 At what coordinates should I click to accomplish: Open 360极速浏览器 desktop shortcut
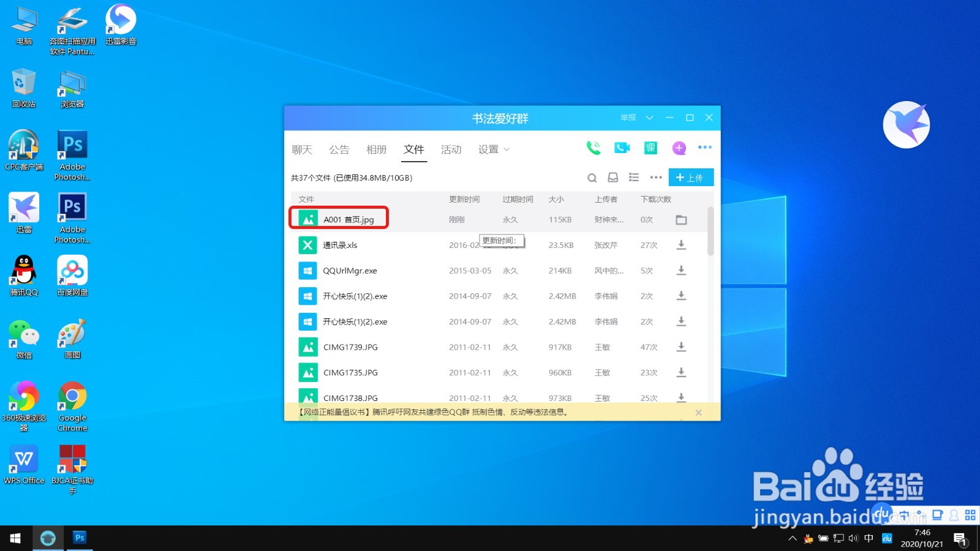(x=24, y=406)
